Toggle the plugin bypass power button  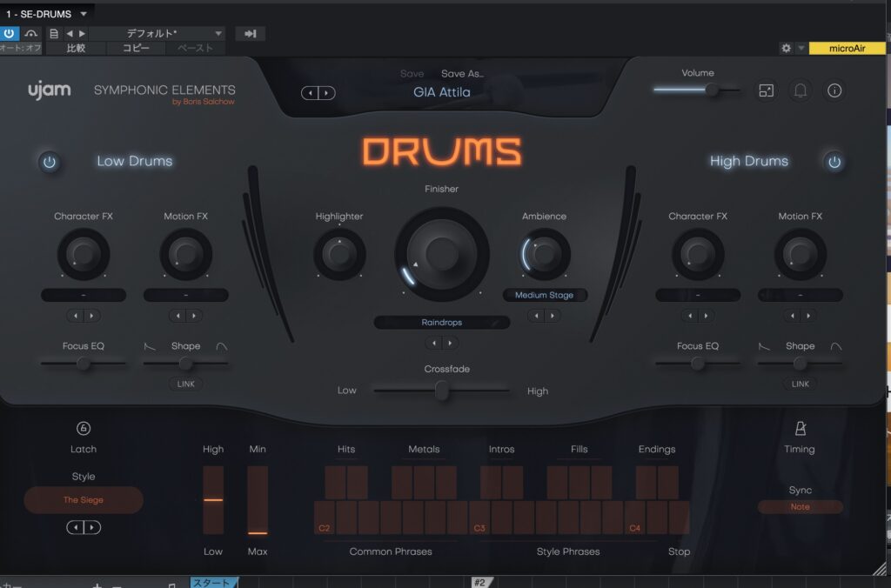click(x=10, y=34)
